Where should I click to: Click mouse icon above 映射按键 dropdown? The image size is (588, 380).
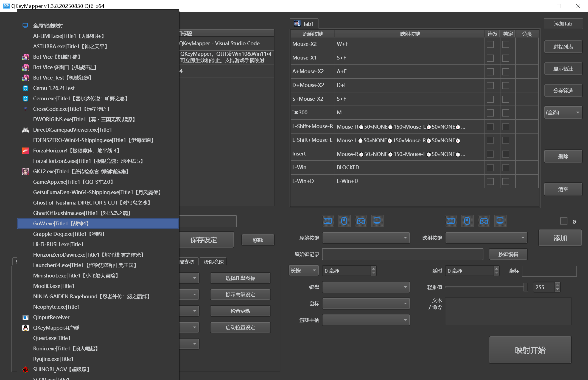[467, 221]
